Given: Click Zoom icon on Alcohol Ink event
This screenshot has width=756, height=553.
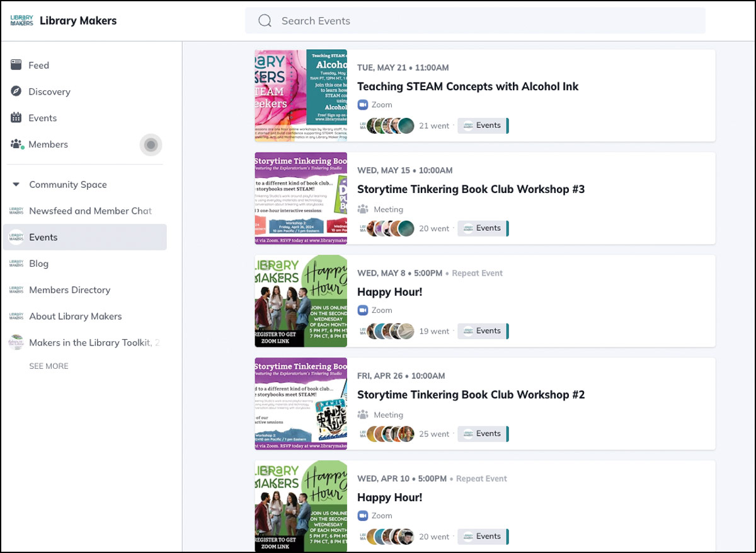Looking at the screenshot, I should coord(363,105).
